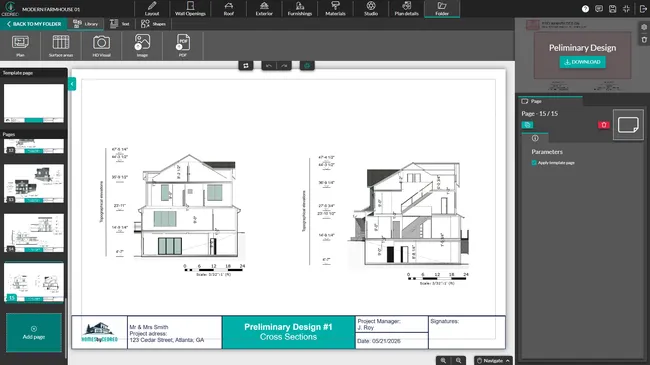Screen dimensions: 650x365
Task: Open the page 14 thumbnail
Action: click(x=34, y=233)
